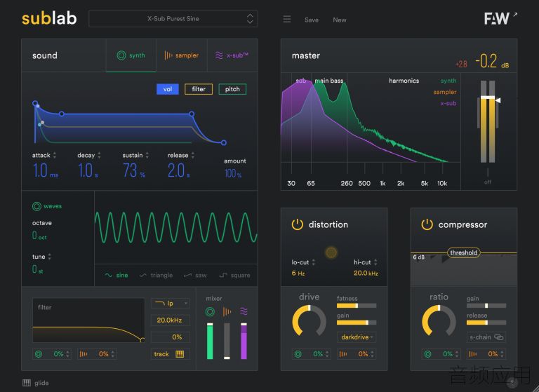Open the lp filter type dropdown
The height and width of the screenshot is (392, 539).
point(170,304)
